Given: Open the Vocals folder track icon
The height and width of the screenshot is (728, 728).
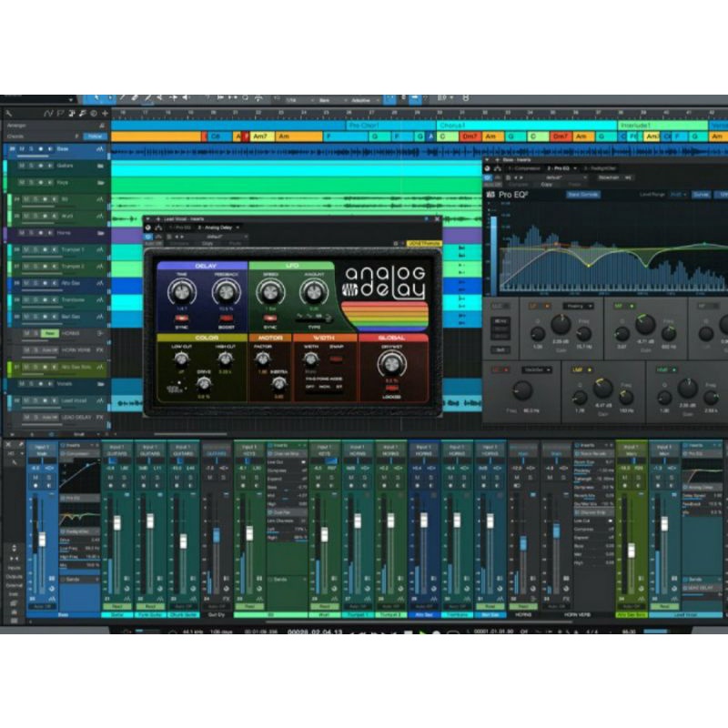Looking at the screenshot, I should coord(100,384).
